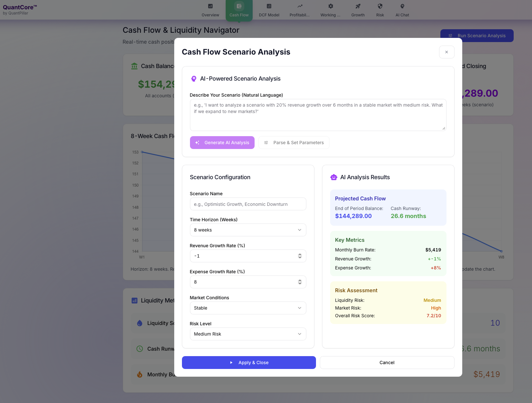Adjust the Revenue Growth Rate stepper
Image resolution: width=532 pixels, height=403 pixels.
[x=300, y=256]
